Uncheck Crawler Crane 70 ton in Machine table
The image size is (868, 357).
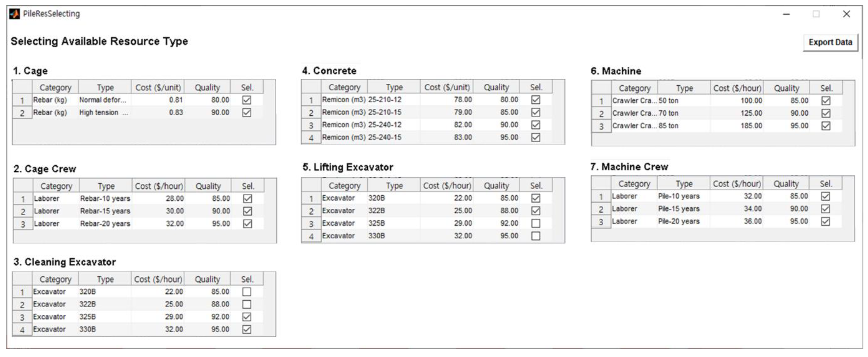(x=826, y=113)
